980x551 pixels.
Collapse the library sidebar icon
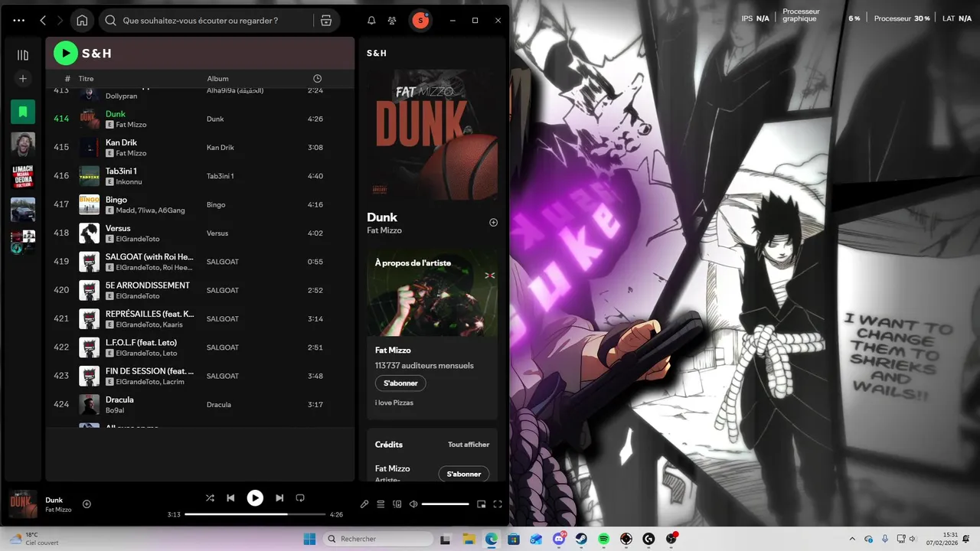[23, 55]
